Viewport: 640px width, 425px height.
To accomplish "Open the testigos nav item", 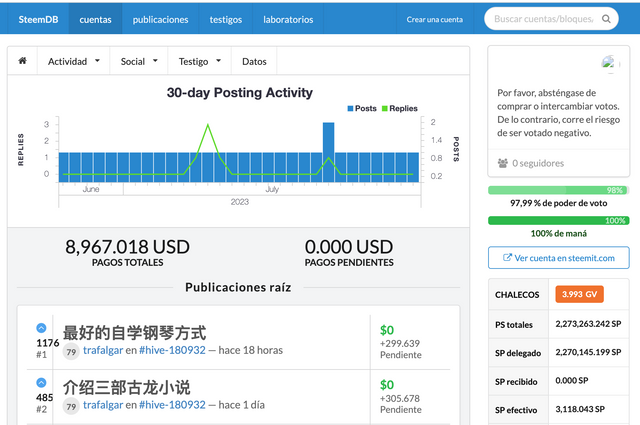I will [x=226, y=19].
